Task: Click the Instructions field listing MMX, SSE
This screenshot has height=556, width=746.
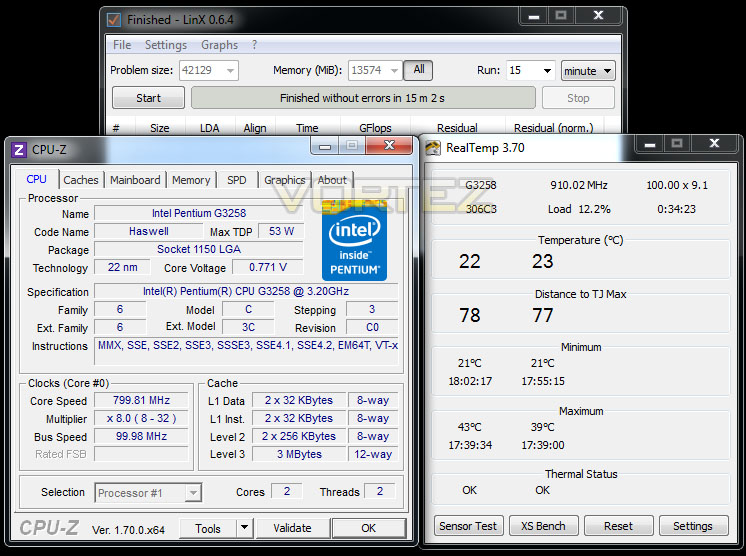Action: click(x=247, y=351)
